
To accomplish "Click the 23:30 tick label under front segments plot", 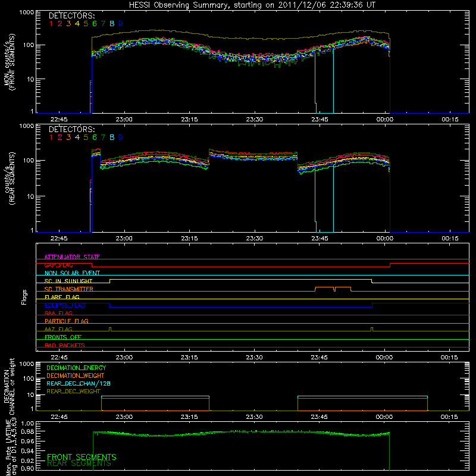I will tap(255, 120).
